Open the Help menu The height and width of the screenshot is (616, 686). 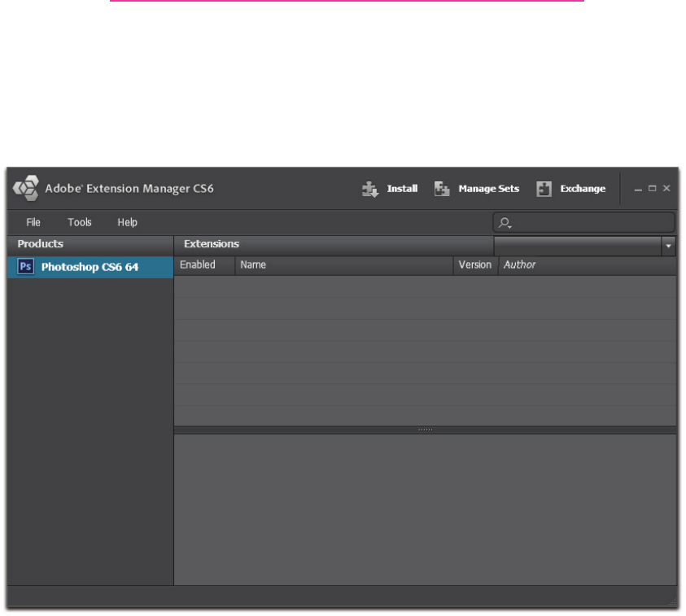(x=127, y=222)
